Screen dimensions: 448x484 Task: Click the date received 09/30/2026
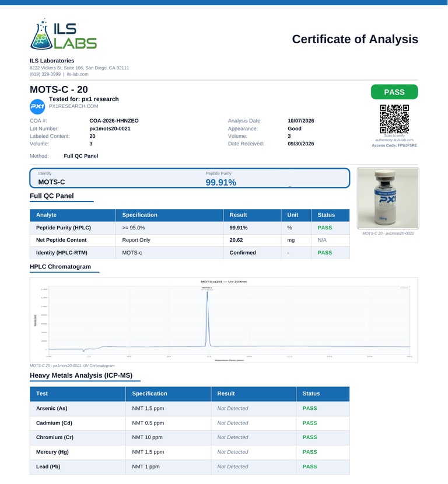(301, 144)
